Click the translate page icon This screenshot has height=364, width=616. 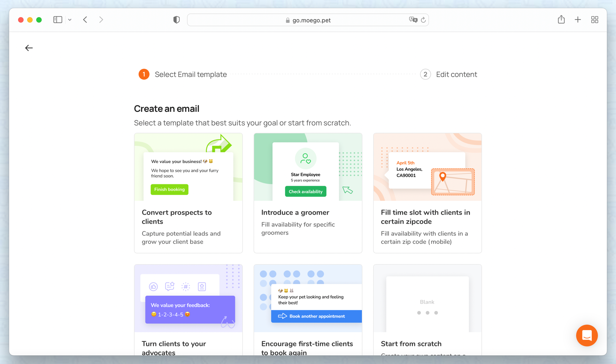[x=413, y=20]
